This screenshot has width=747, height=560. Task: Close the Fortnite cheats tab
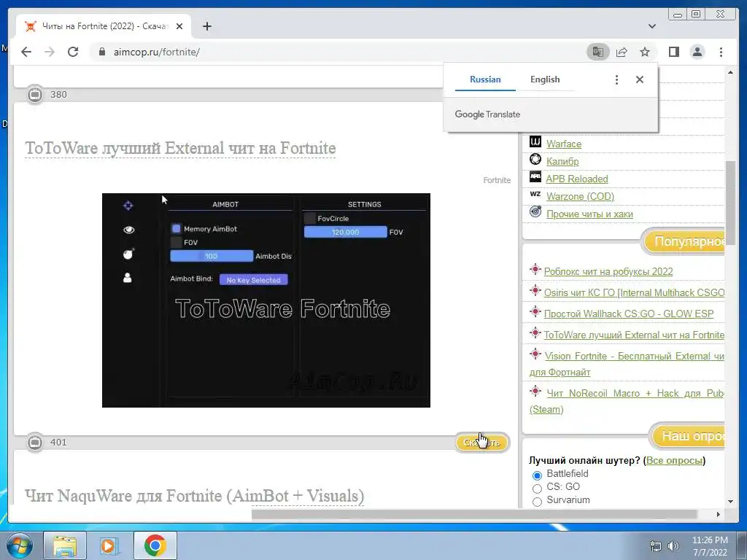coord(179,27)
